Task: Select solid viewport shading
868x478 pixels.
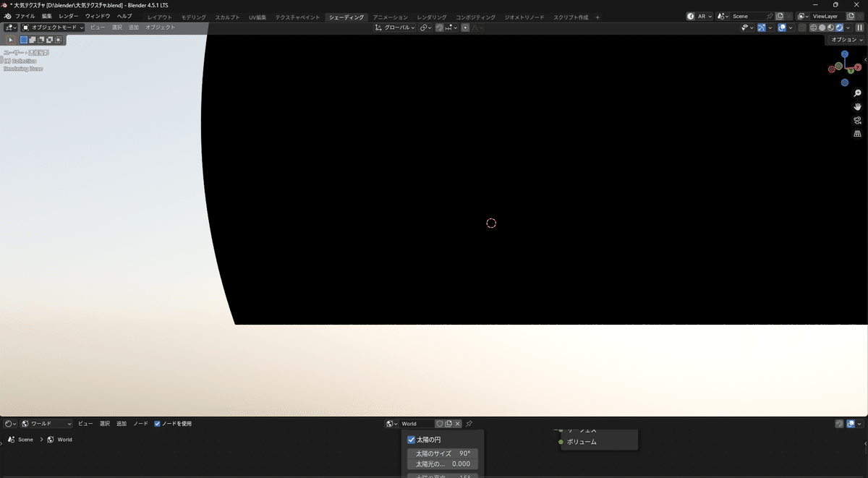Action: (822, 27)
